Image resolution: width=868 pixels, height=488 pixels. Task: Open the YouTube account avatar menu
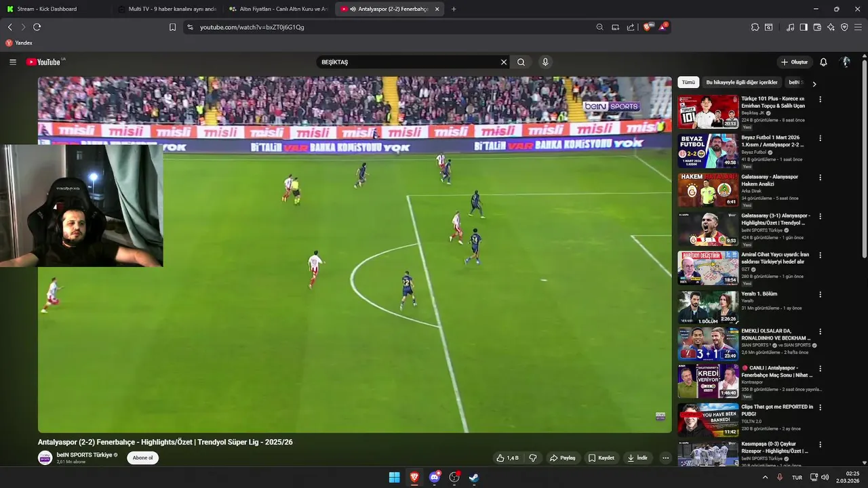846,62
